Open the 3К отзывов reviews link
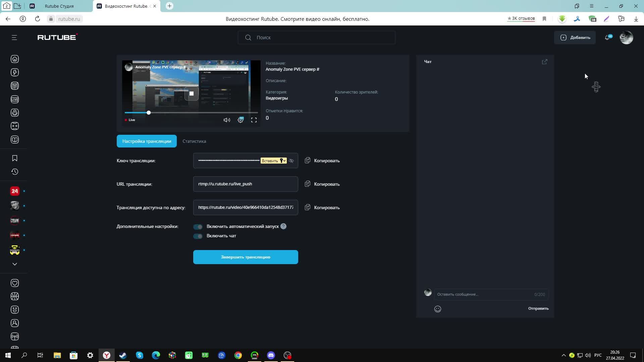Image resolution: width=644 pixels, height=362 pixels. [521, 18]
